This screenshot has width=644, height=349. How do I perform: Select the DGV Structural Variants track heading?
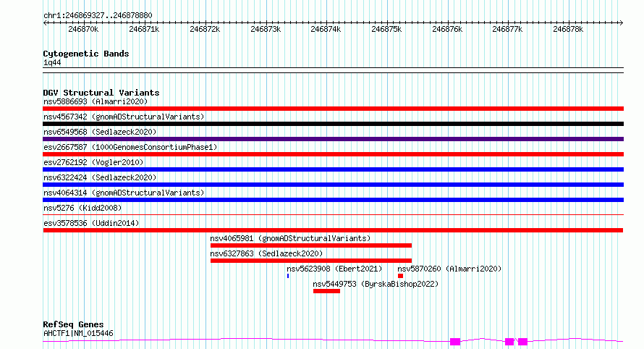point(101,93)
